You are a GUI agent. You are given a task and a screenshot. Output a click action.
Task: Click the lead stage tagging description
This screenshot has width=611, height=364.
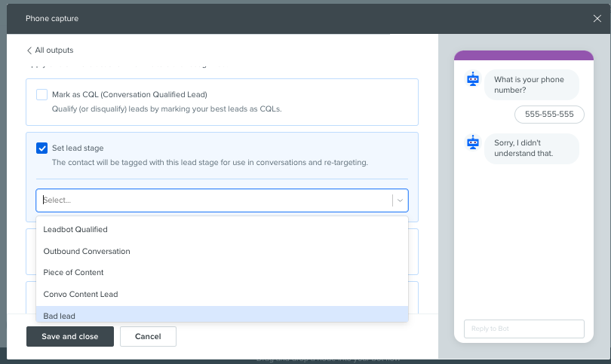point(210,162)
